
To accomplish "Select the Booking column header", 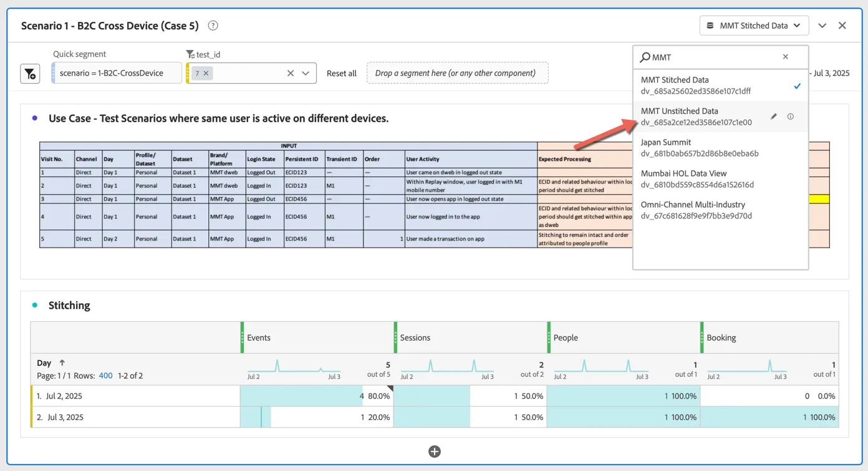I will 769,337.
